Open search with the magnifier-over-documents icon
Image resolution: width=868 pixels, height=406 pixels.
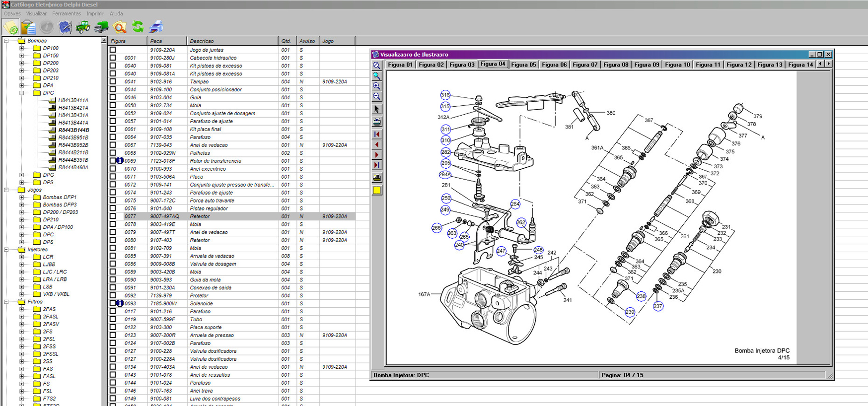click(120, 27)
